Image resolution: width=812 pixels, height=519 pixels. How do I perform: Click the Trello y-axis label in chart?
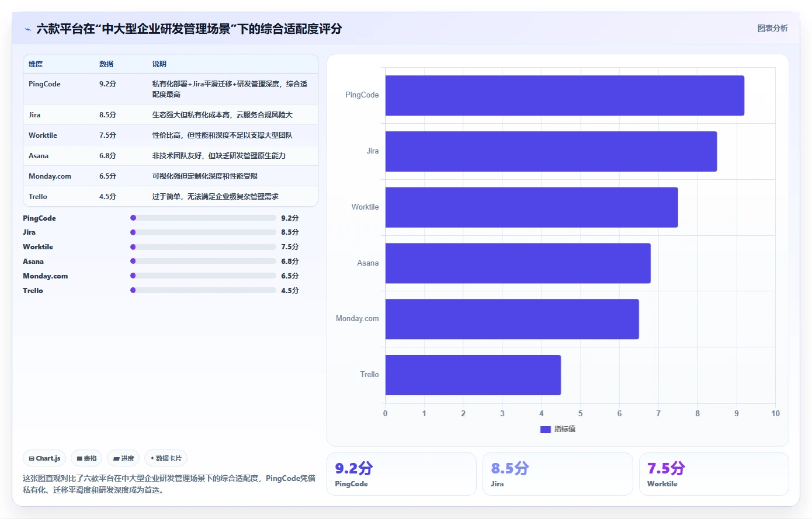(x=369, y=375)
